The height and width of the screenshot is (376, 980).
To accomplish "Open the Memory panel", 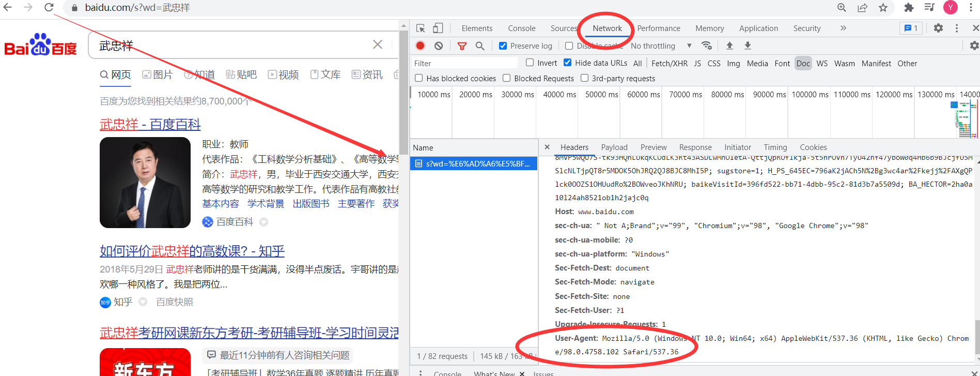I will (709, 28).
